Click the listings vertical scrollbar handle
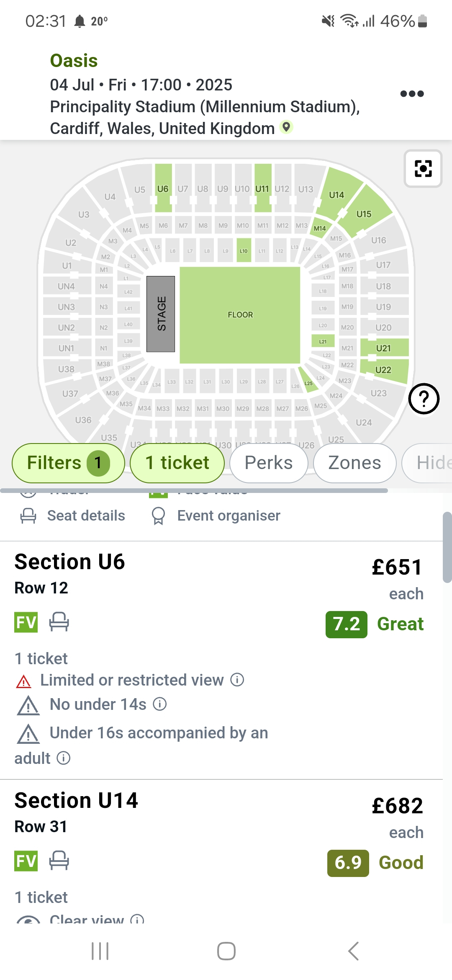The width and height of the screenshot is (452, 980). point(447,547)
